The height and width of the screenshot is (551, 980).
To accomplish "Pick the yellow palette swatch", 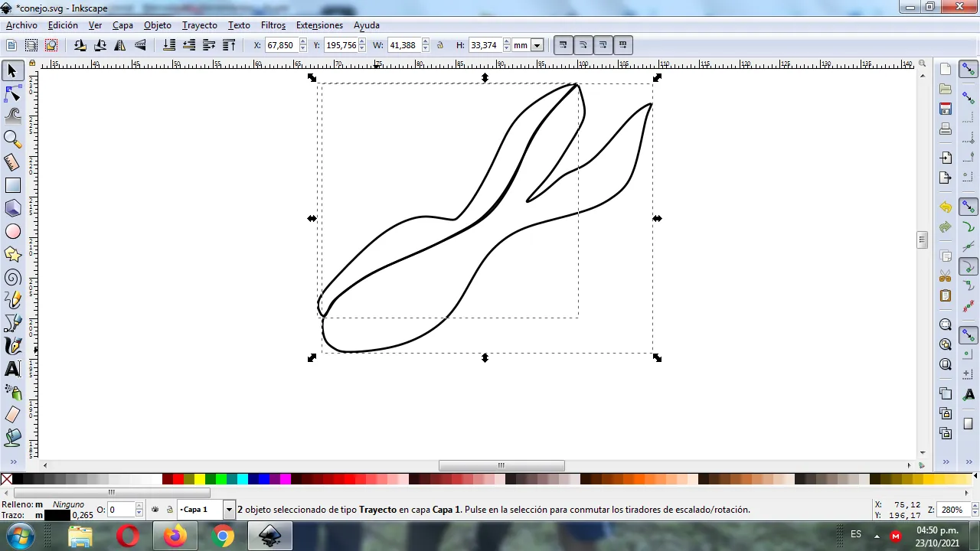I will 200,479.
